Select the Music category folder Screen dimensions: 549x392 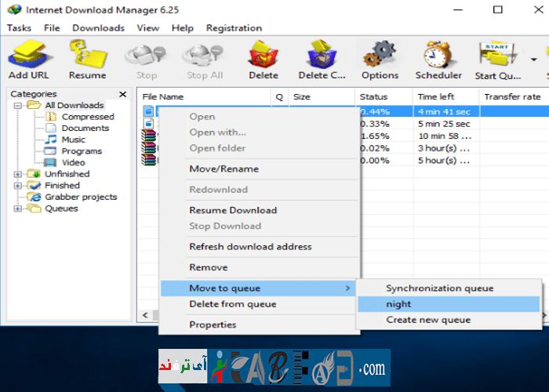click(73, 140)
